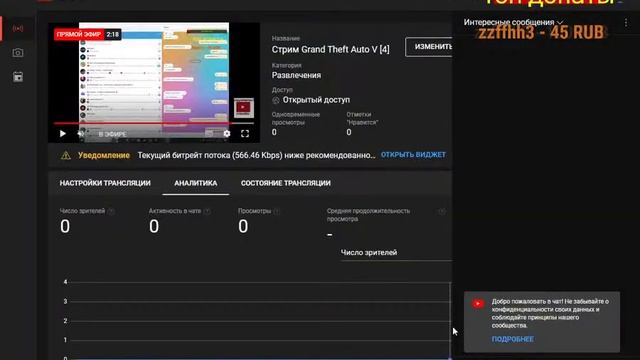This screenshot has height=360, width=640.
Task: Click the Развлечения category text
Action: coord(296,75)
